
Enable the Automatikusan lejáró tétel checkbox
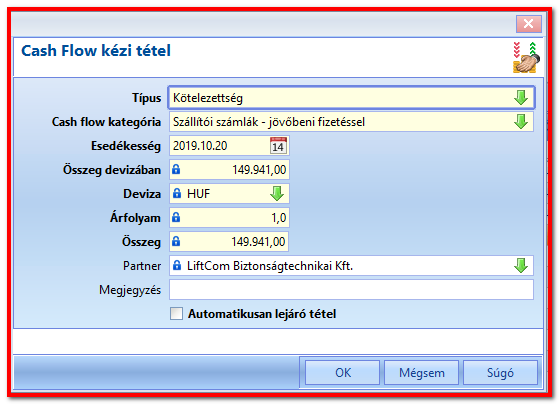(176, 314)
